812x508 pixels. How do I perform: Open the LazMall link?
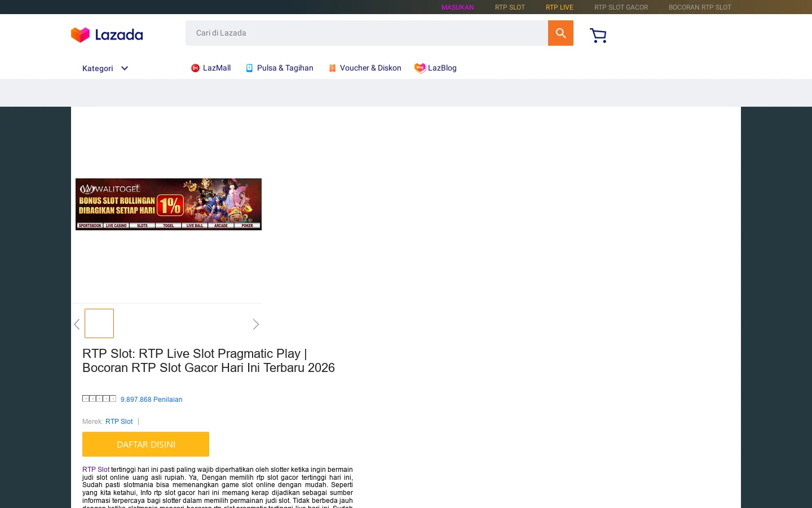pyautogui.click(x=217, y=68)
